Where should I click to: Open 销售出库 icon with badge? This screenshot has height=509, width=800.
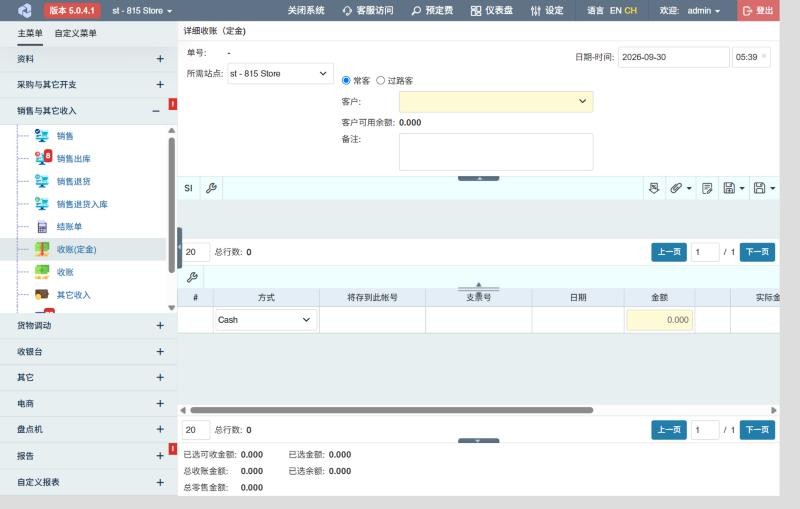(x=43, y=158)
